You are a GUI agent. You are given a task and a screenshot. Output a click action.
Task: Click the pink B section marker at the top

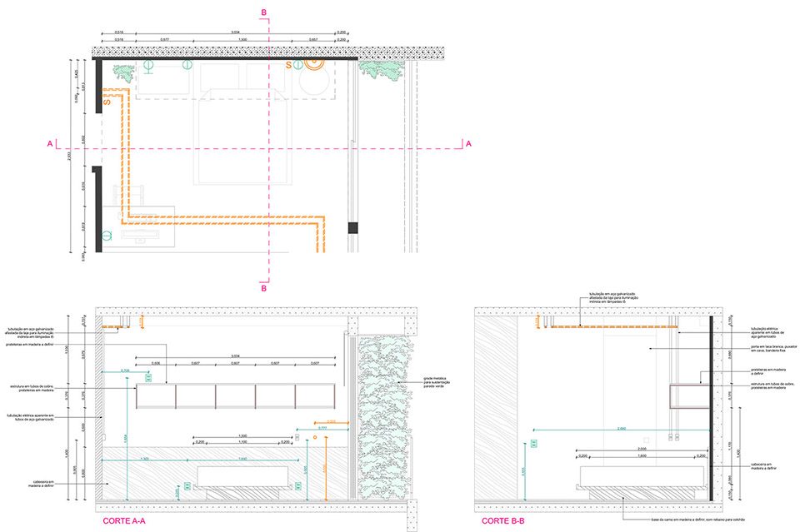pyautogui.click(x=264, y=12)
